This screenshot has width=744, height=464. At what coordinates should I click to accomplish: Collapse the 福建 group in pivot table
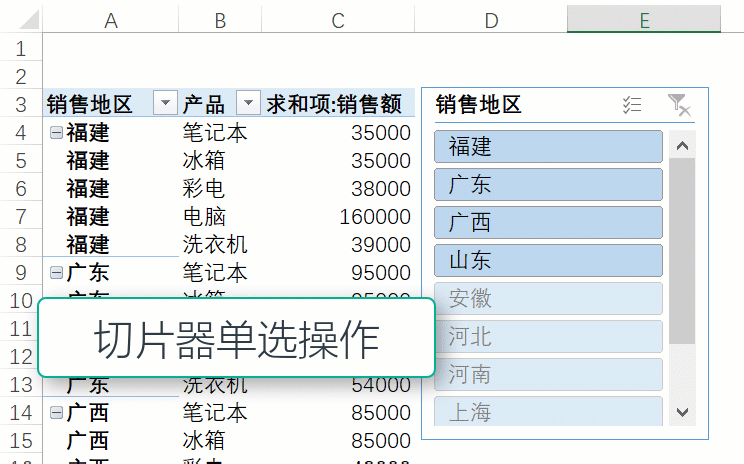56,132
